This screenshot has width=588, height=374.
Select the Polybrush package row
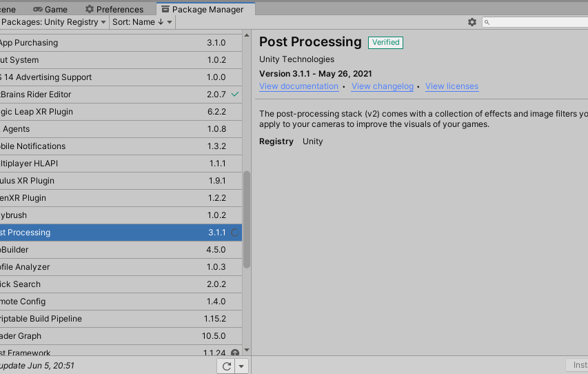(121, 215)
